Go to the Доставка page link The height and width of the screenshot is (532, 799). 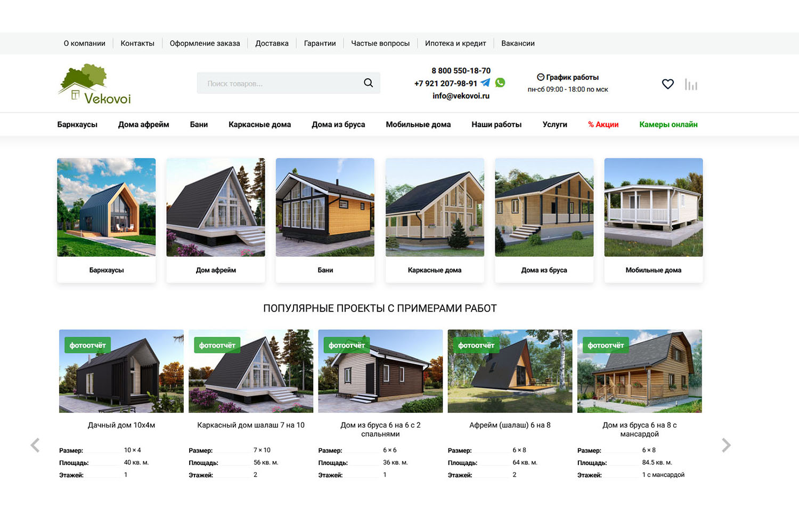pos(272,44)
